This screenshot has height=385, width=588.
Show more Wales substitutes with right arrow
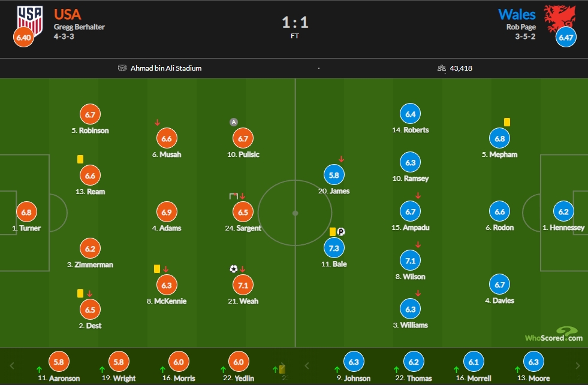(x=578, y=366)
